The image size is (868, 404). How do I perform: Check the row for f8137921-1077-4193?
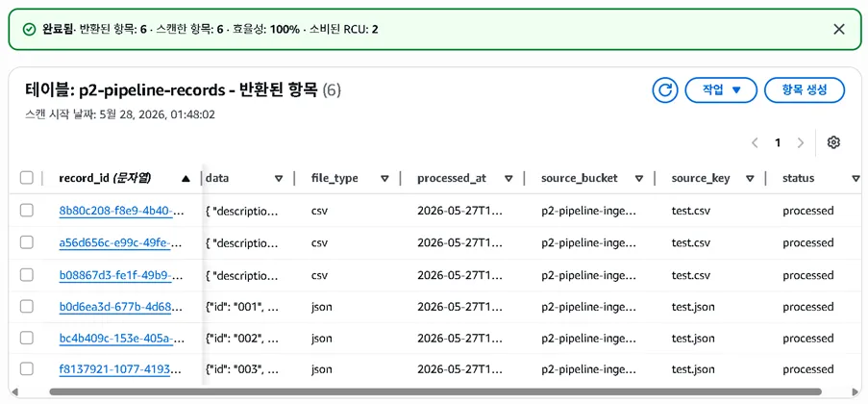tap(27, 368)
